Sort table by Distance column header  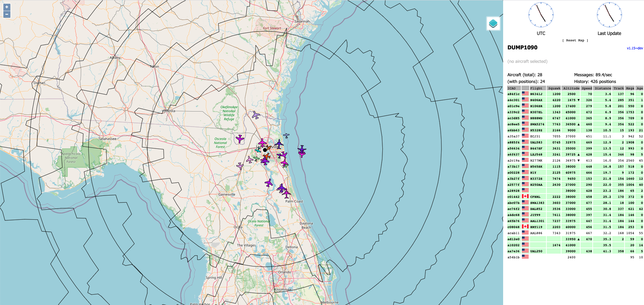(x=603, y=88)
